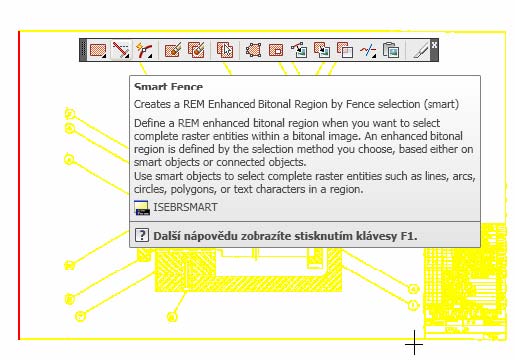Open the rectangular hatched region tool flyout

pyautogui.click(x=98, y=50)
